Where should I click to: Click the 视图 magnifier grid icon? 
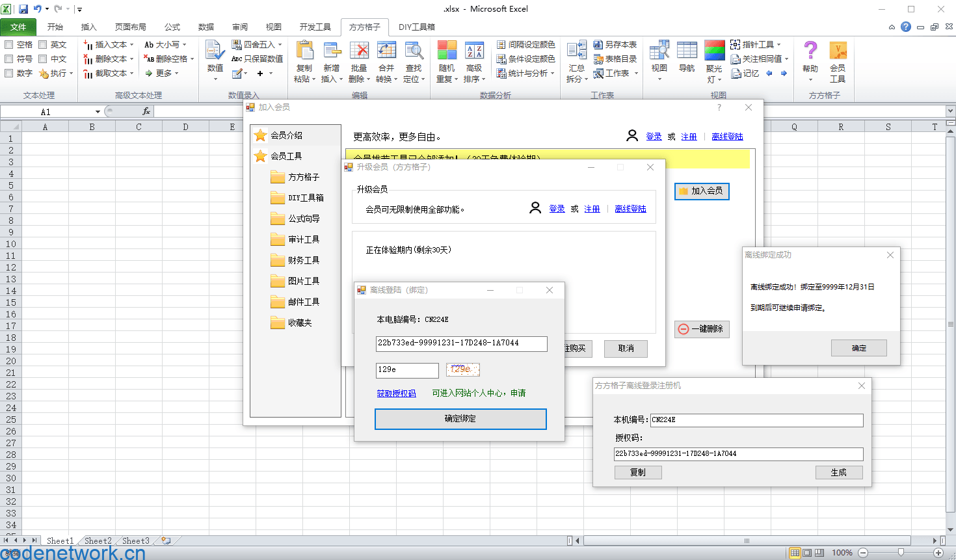tap(659, 50)
